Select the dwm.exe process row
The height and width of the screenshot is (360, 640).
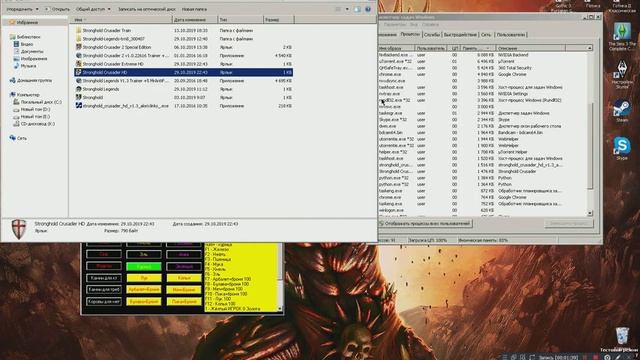[482, 126]
